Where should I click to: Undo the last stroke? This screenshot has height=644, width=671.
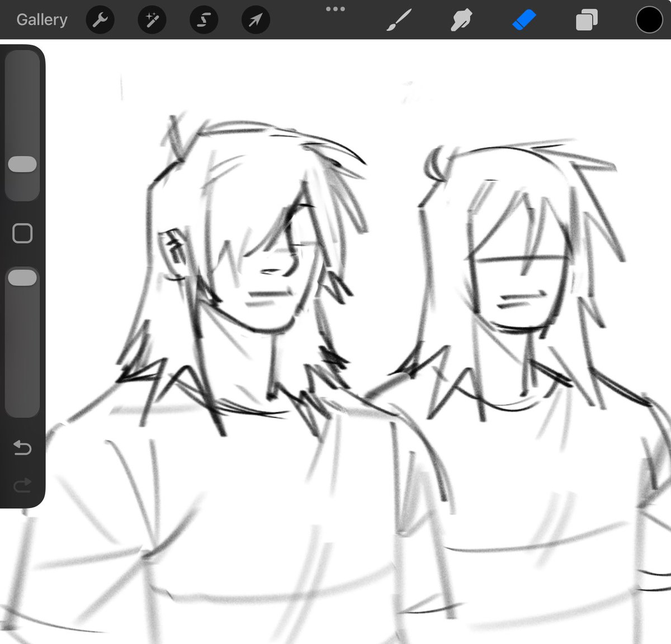(x=22, y=447)
